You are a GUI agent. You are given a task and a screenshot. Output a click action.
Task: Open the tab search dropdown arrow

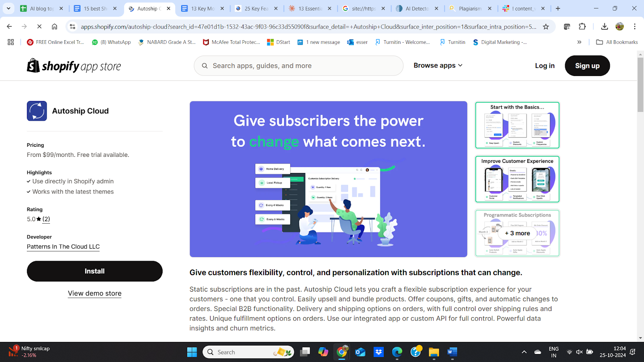click(x=8, y=8)
